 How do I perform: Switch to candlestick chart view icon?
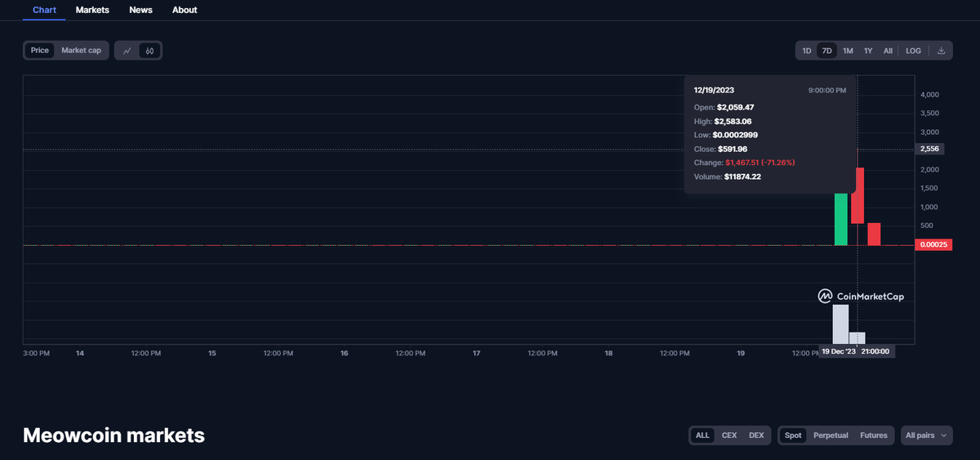tap(149, 51)
